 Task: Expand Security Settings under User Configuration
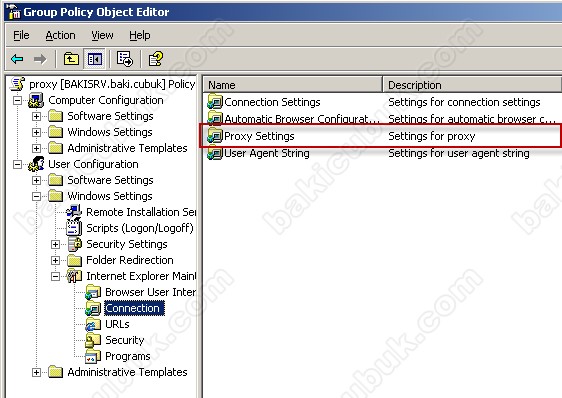pyautogui.click(x=55, y=245)
